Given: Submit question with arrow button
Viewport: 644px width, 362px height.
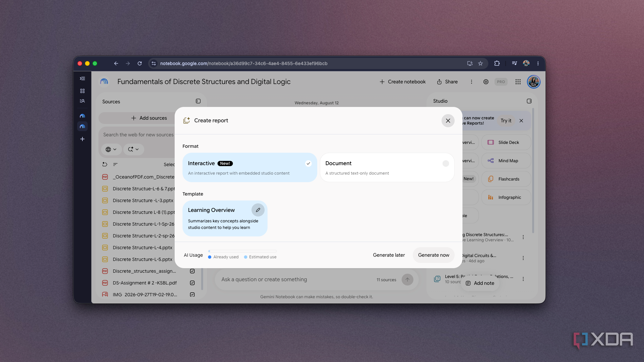Looking at the screenshot, I should coord(407,280).
